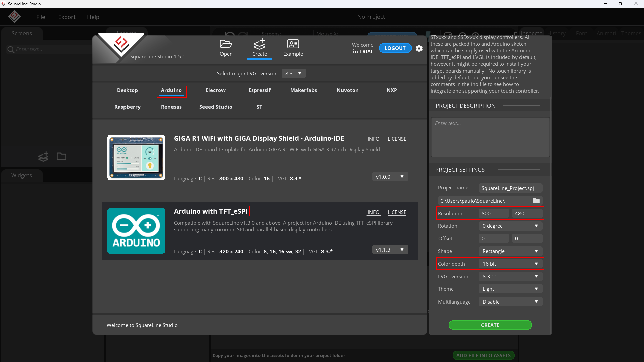
Task: Click the SquareLine logo in the menu bar
Action: tap(14, 16)
